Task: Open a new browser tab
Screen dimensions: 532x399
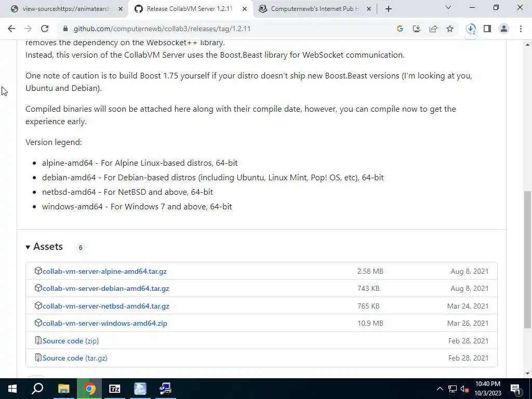Action: (x=389, y=9)
